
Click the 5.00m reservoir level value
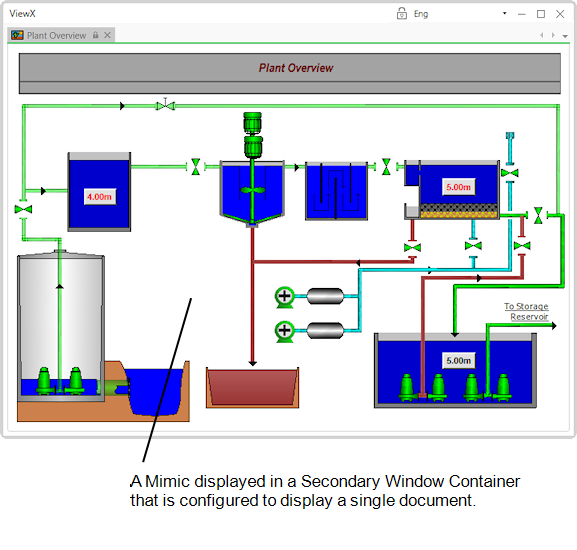[459, 361]
